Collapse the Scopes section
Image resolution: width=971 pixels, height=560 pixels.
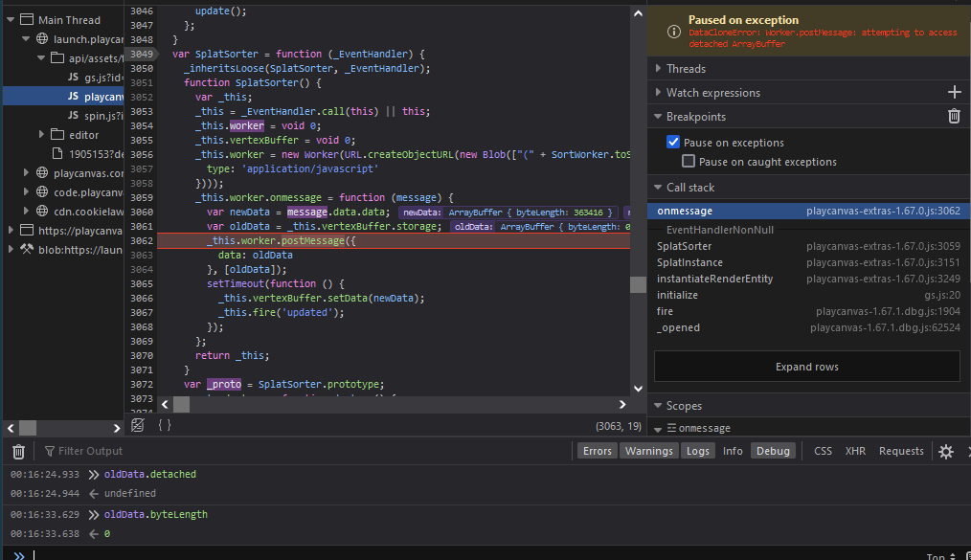[x=658, y=406]
